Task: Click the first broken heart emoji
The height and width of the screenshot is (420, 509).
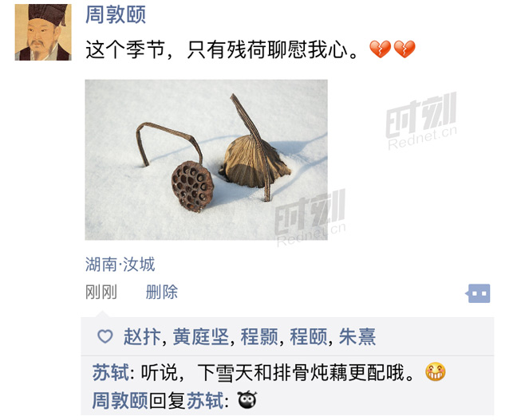Action: [x=380, y=49]
